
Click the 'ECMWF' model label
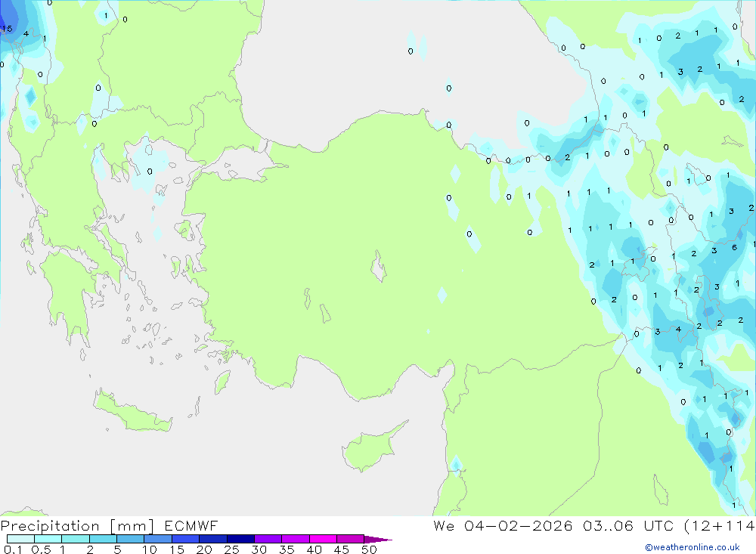[x=191, y=526]
